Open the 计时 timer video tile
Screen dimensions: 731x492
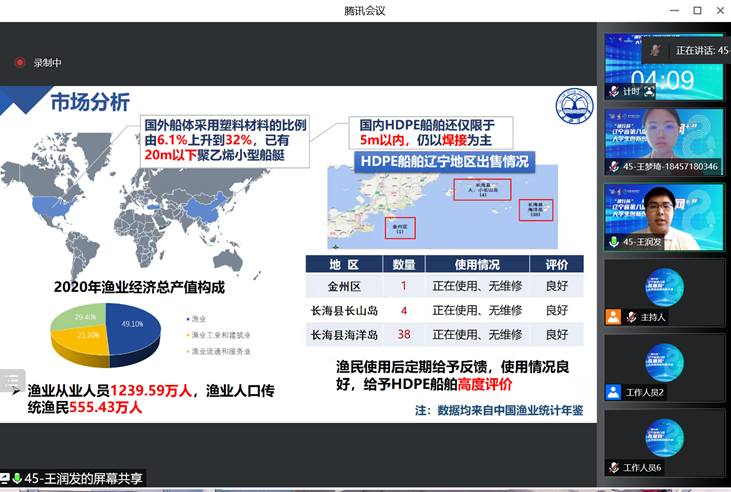click(x=664, y=66)
